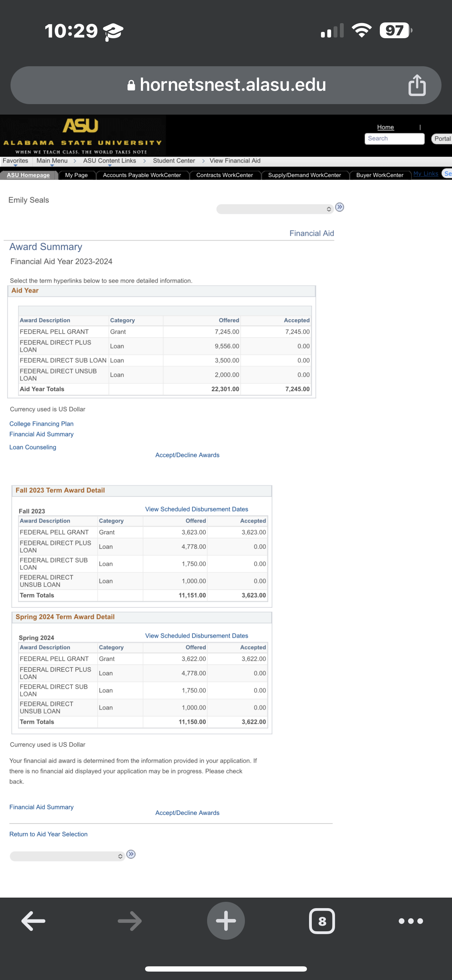Open the bottom navigation dropdown list
Image resolution: width=452 pixels, height=980 pixels.
coord(67,856)
